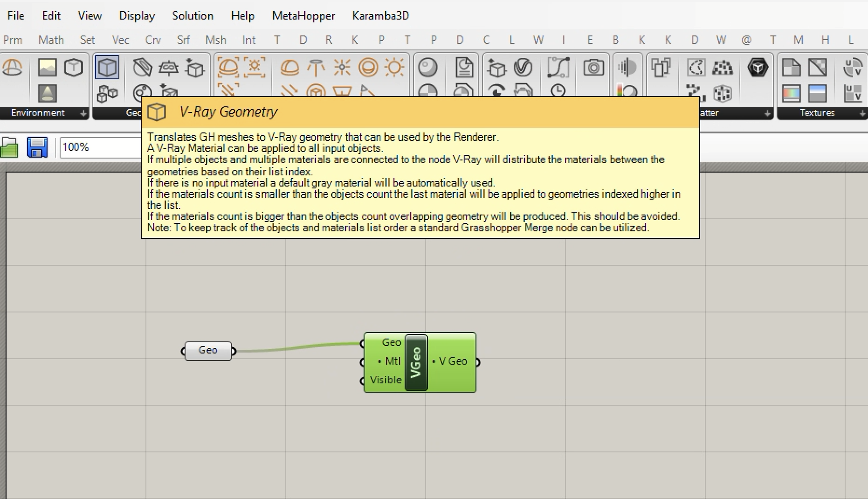Select the Geo parameter node on canvas

[x=208, y=350]
